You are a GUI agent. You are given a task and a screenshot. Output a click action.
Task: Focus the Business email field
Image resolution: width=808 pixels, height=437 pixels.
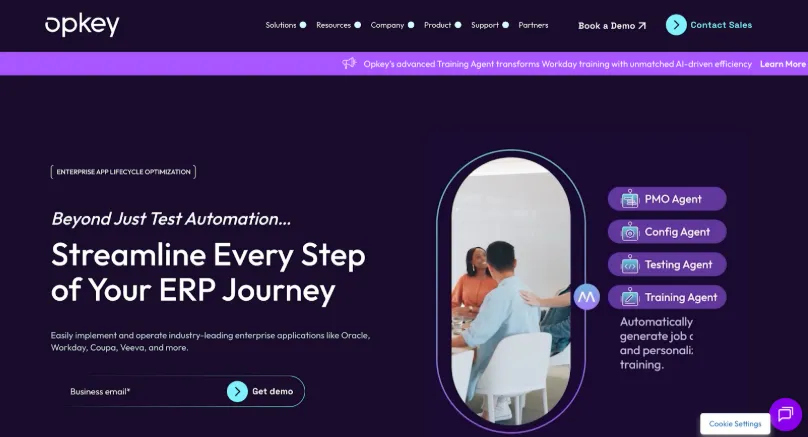[x=144, y=392]
